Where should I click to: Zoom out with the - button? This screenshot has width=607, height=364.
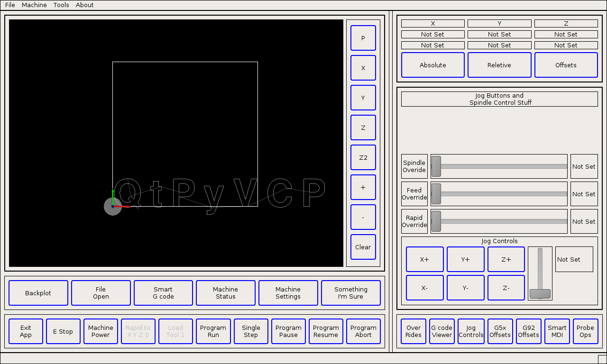363,217
